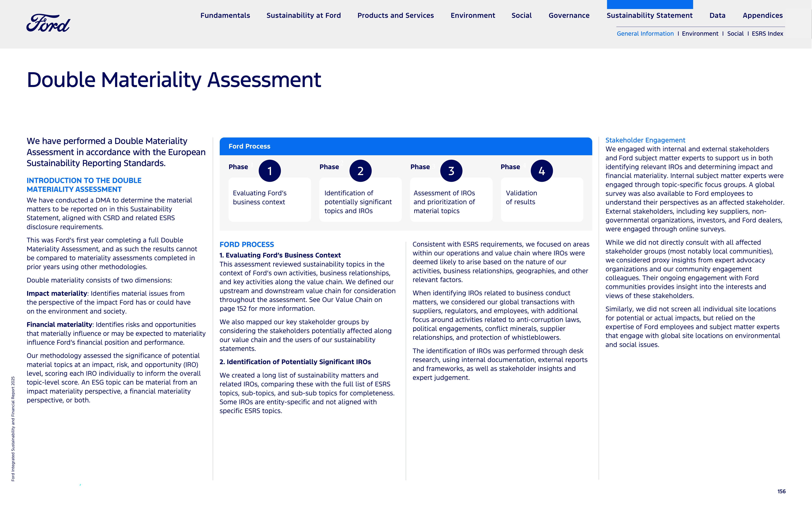This screenshot has height=508, width=812.
Task: Click the Ford logo
Action: click(x=48, y=23)
